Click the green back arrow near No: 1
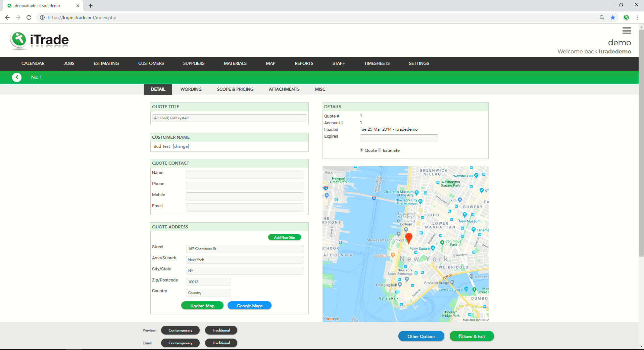 [x=17, y=77]
